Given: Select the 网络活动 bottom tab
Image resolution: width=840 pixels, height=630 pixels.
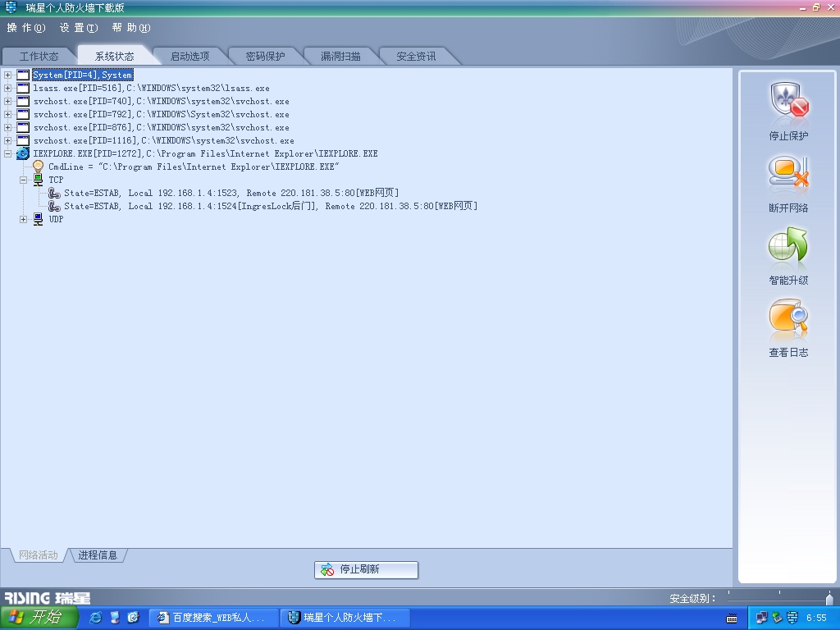Looking at the screenshot, I should [x=38, y=555].
